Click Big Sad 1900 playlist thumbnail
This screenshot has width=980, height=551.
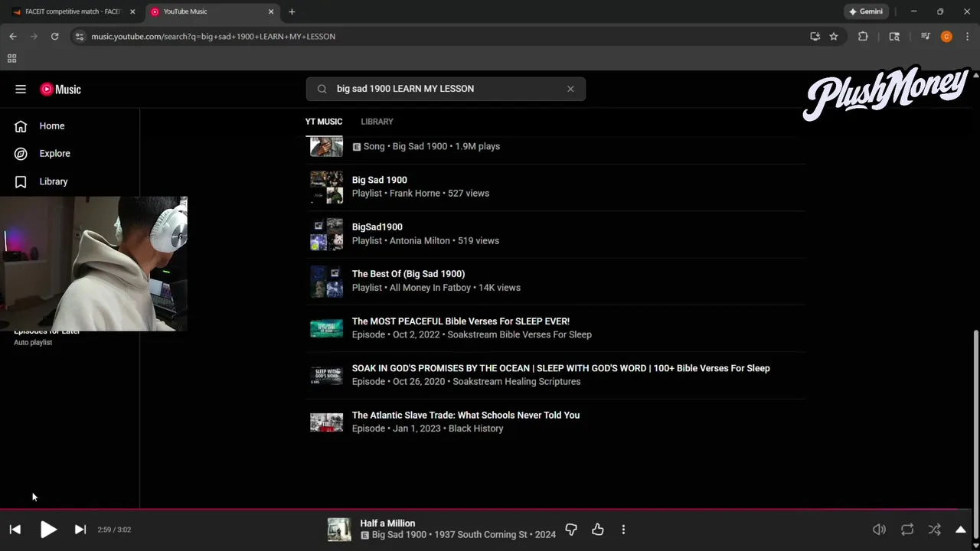click(326, 187)
